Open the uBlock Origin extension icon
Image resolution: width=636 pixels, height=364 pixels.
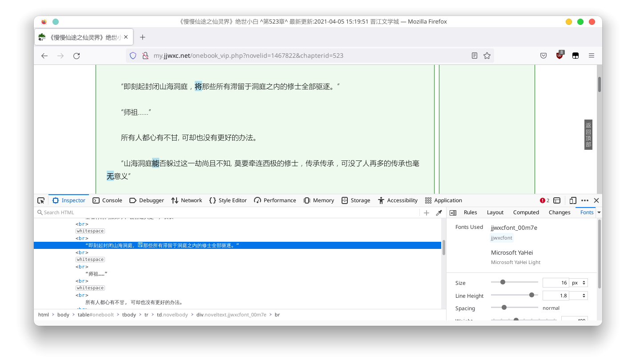tap(560, 56)
